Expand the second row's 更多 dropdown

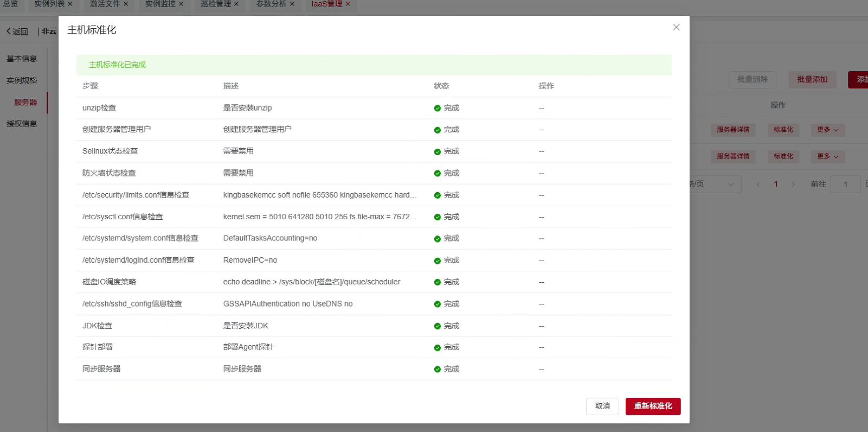pos(827,156)
